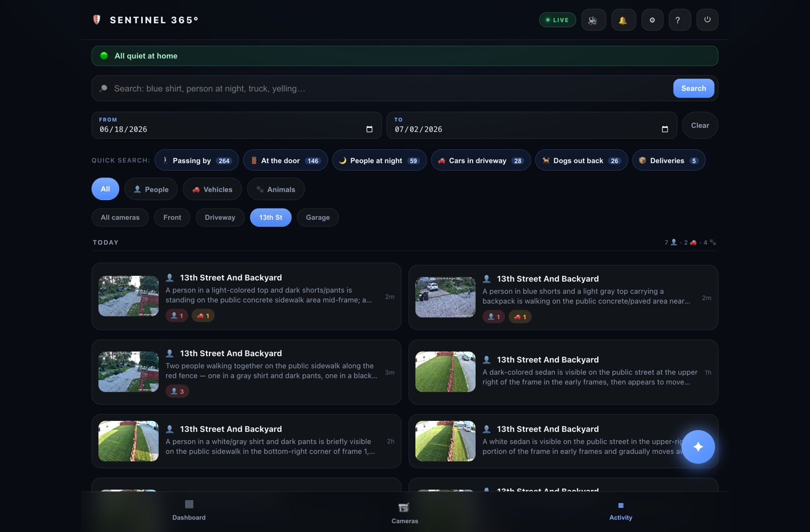
Task: Click the power icon button
Action: (707, 20)
